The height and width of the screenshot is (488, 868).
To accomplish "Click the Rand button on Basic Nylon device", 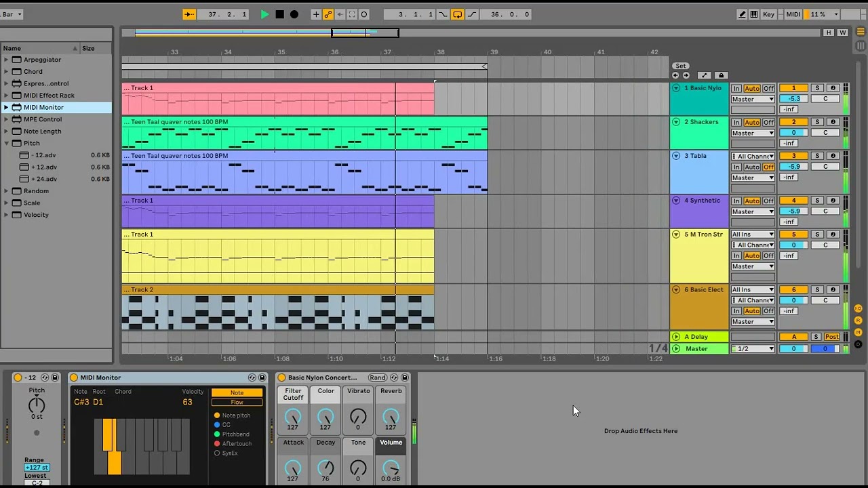I will click(378, 378).
